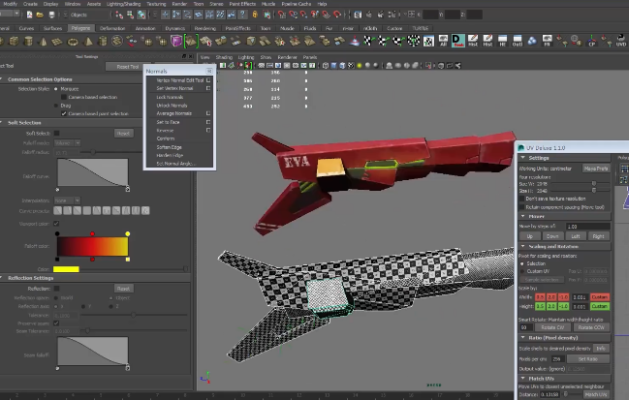The width and height of the screenshot is (629, 400).
Task: Click the teal D shelf icon
Action: [x=458, y=41]
